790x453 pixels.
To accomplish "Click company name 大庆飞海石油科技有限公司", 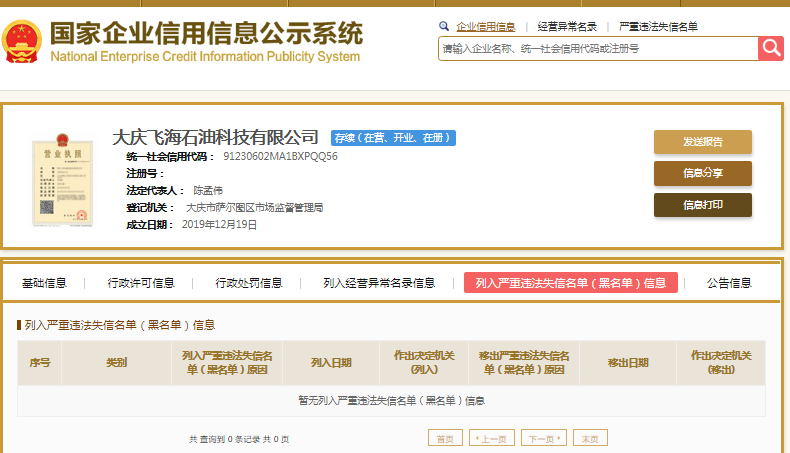I will (215, 137).
